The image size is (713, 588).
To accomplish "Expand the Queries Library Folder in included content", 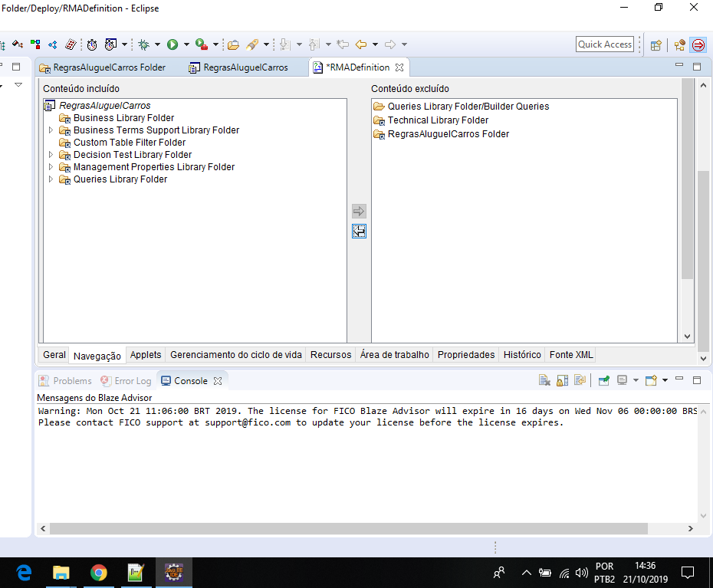I will coord(52,179).
